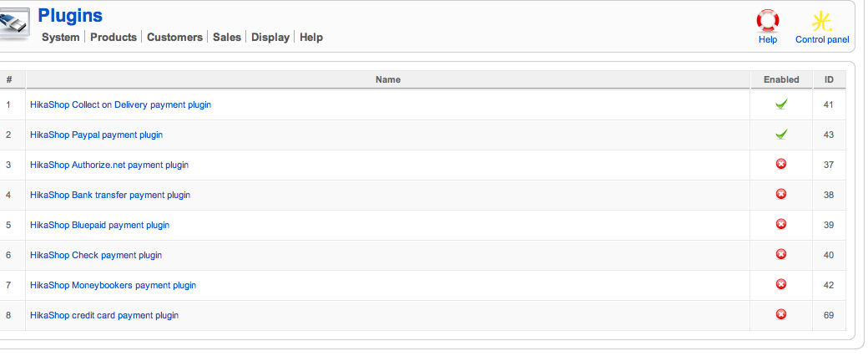The width and height of the screenshot is (868, 356).
Task: Open the Sales menu
Action: point(227,37)
